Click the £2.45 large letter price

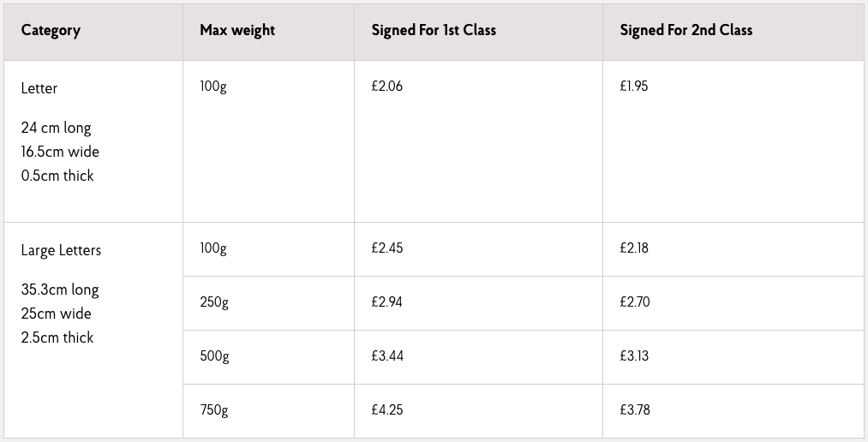[x=387, y=248]
